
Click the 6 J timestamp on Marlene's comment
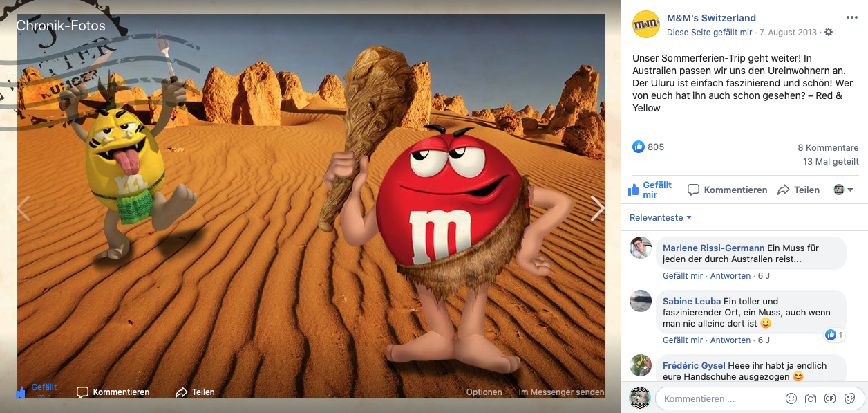(764, 276)
